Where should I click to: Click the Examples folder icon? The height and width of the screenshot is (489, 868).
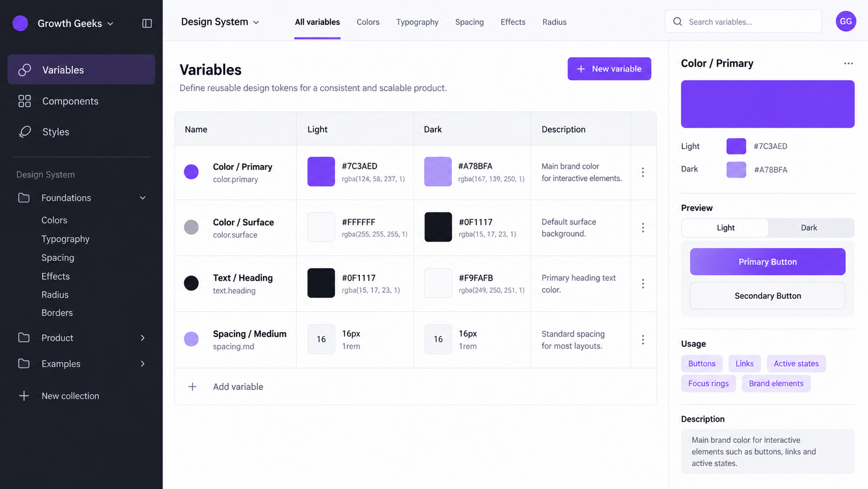tap(24, 363)
